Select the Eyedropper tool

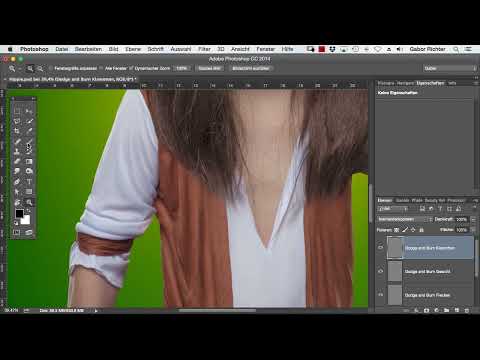click(29, 131)
